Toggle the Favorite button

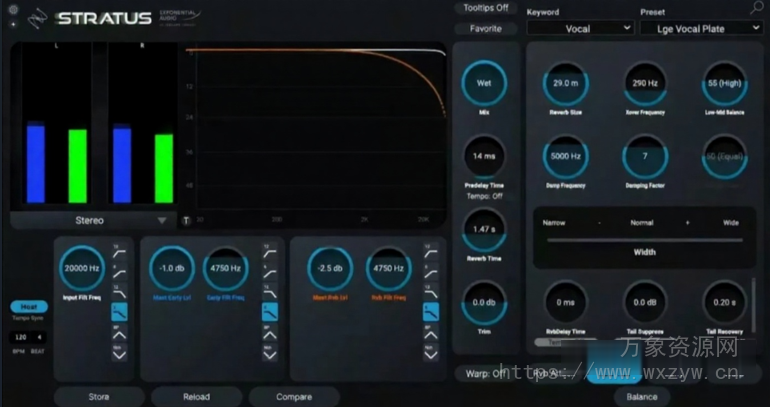(x=486, y=28)
